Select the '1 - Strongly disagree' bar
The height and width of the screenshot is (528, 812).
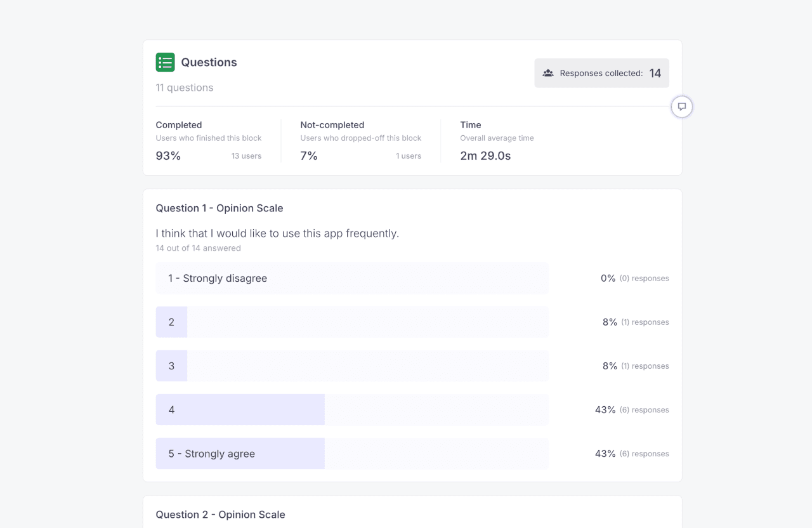pyautogui.click(x=352, y=279)
